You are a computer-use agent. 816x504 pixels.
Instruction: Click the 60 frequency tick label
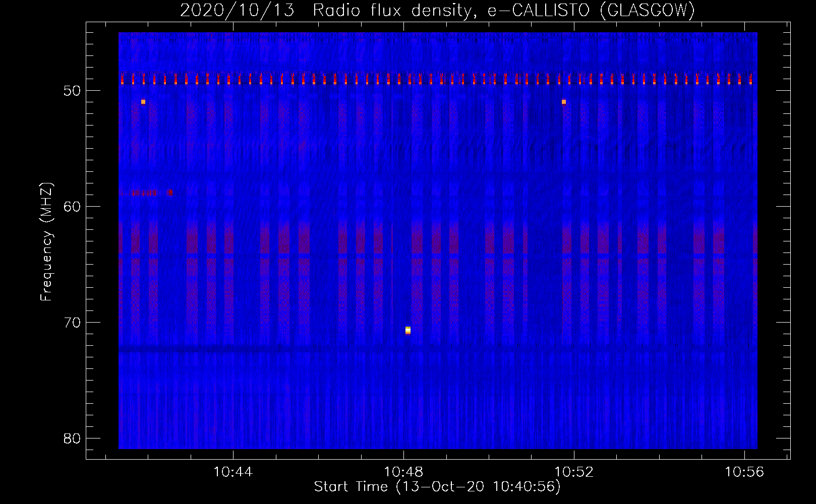pos(73,207)
